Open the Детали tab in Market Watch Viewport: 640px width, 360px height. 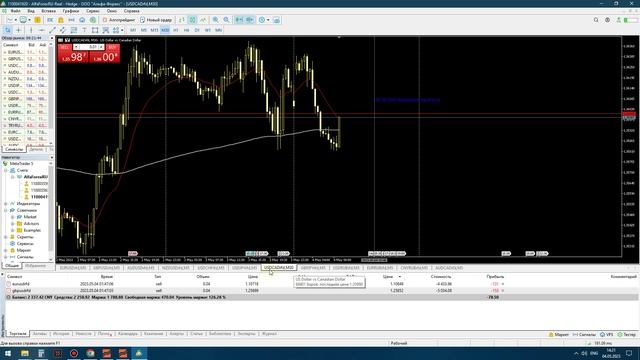click(x=36, y=150)
